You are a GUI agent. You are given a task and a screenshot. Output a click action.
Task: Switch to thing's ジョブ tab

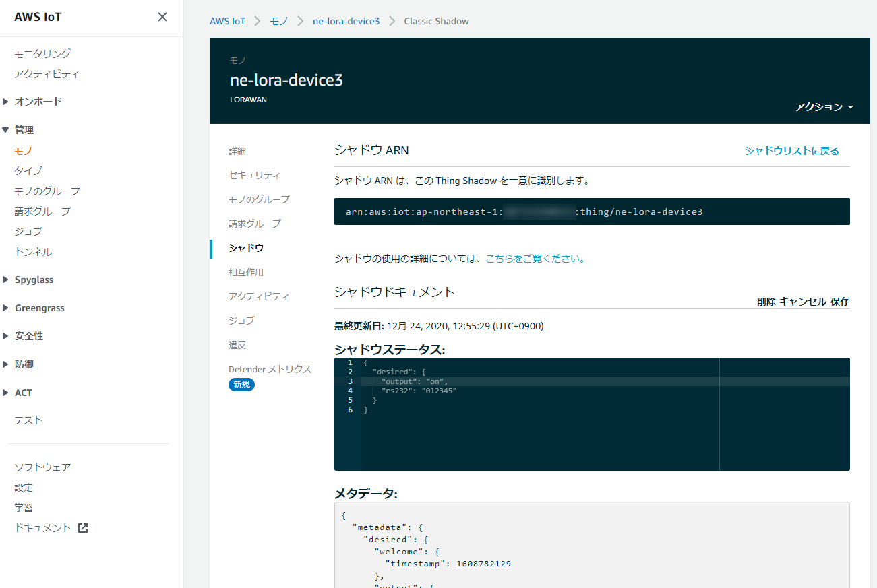point(241,321)
